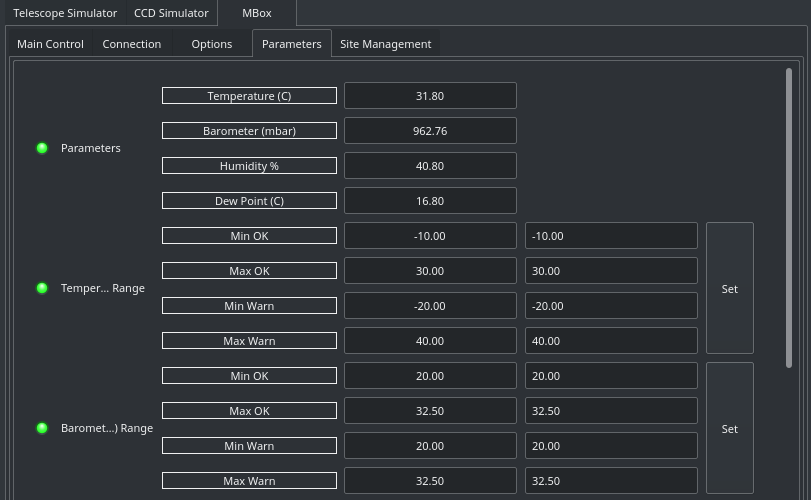
Task: Click the Temper... Range group label
Action: (x=103, y=288)
